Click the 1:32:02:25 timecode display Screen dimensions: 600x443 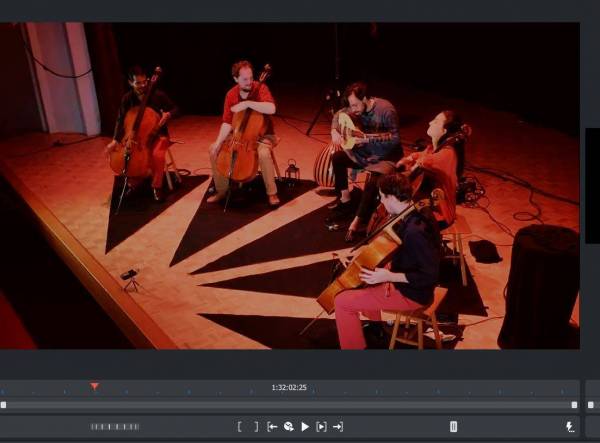point(289,388)
